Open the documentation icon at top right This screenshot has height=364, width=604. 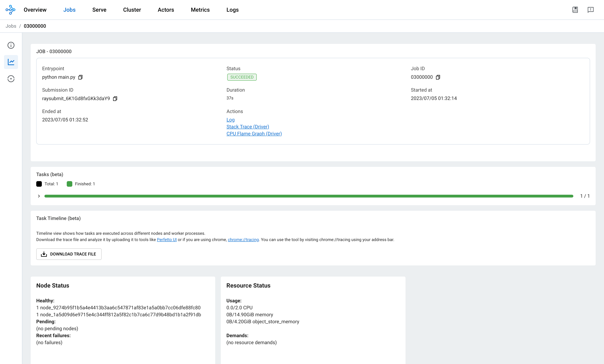click(x=575, y=10)
